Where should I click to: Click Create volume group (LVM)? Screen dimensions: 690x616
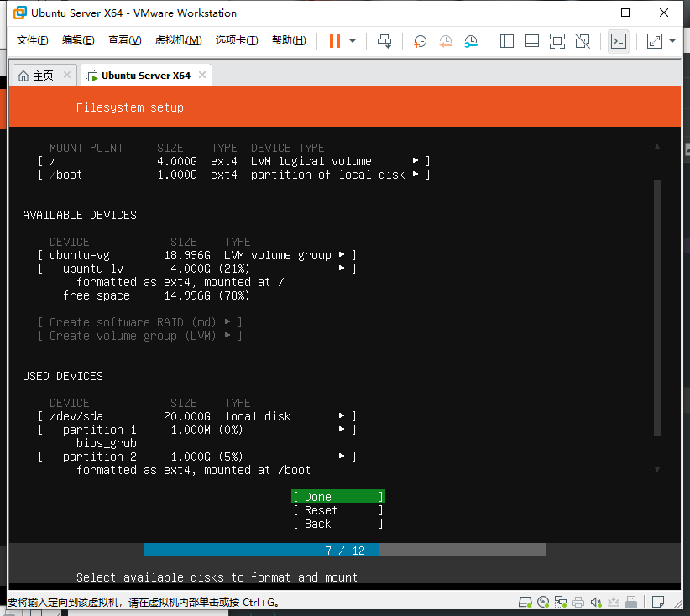pos(140,336)
